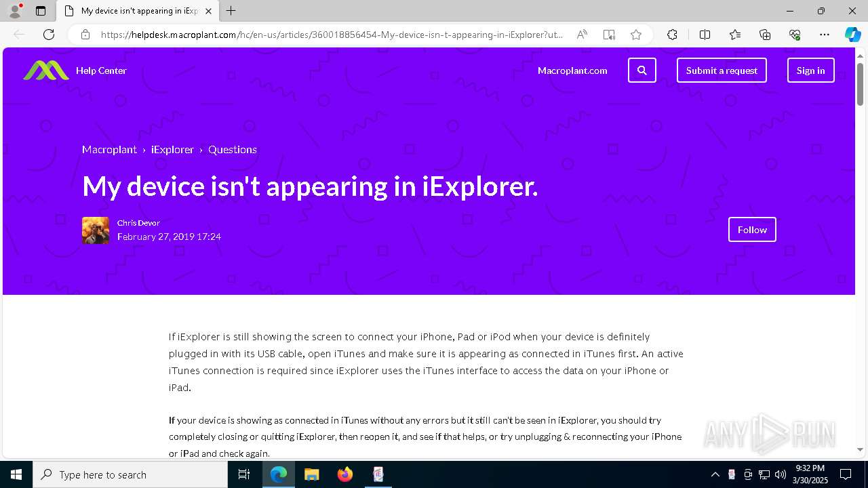
Task: Click the Windows search box
Action: click(130, 474)
